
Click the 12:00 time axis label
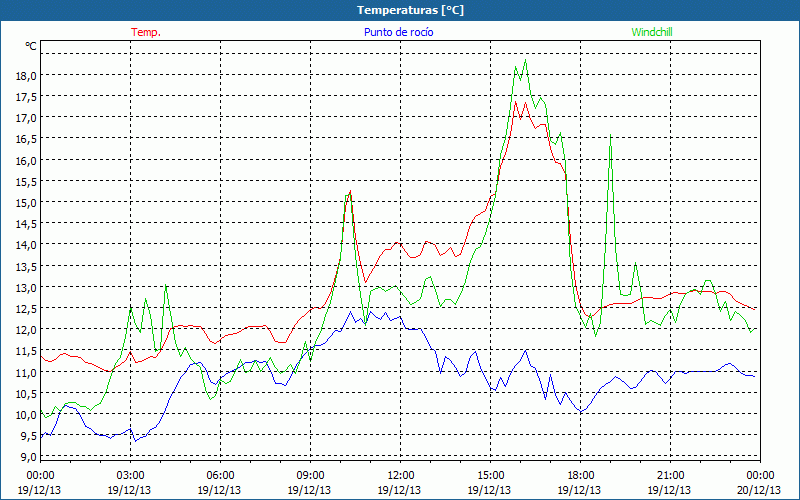(x=400, y=475)
